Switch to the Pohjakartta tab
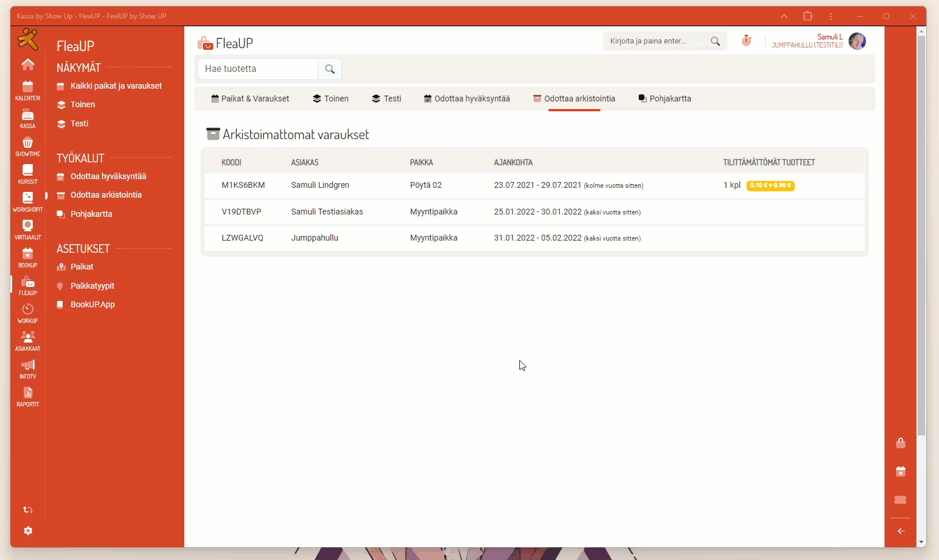939x560 pixels. point(664,99)
